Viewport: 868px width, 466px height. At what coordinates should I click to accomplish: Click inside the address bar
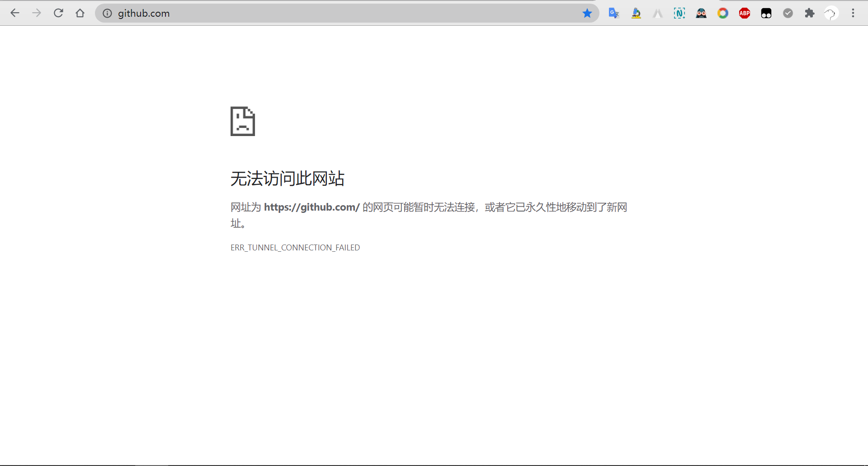[x=316, y=13]
